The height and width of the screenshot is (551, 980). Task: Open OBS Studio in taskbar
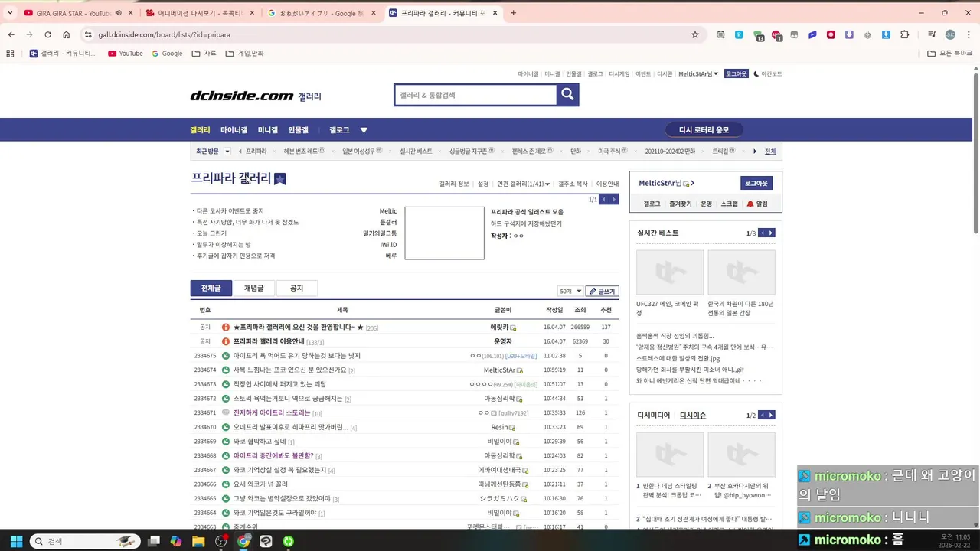click(221, 541)
